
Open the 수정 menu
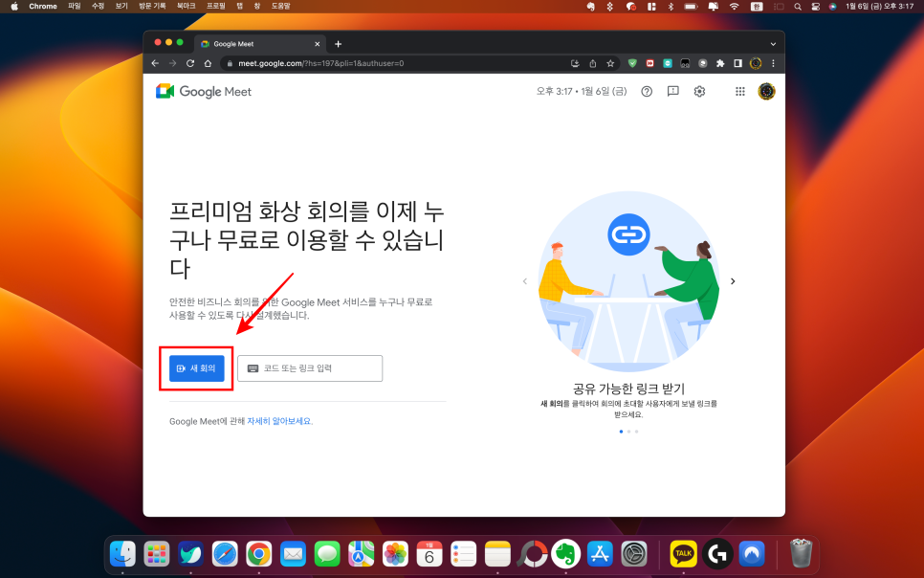point(98,6)
